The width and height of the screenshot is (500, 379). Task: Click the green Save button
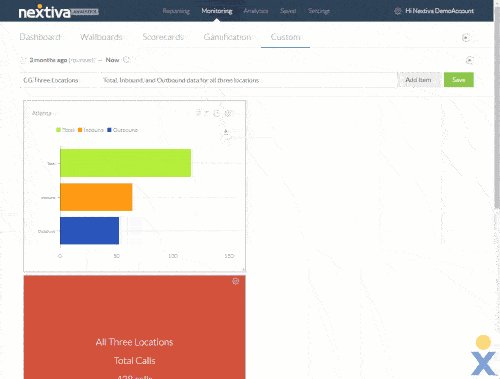[459, 80]
